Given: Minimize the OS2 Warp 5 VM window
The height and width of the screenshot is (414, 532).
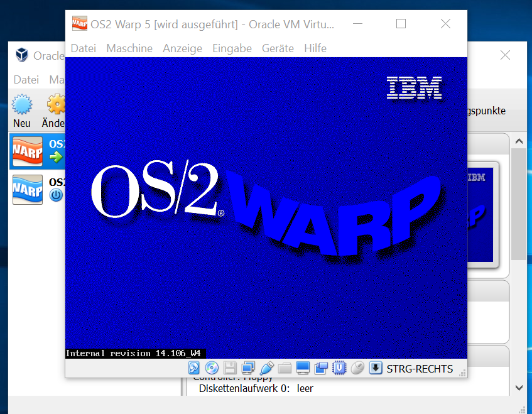Looking at the screenshot, I should (x=357, y=24).
